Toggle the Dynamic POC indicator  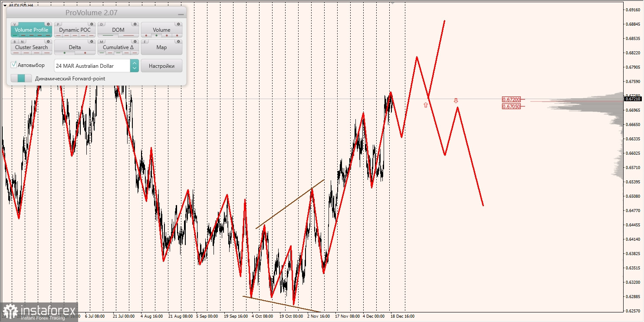(75, 30)
